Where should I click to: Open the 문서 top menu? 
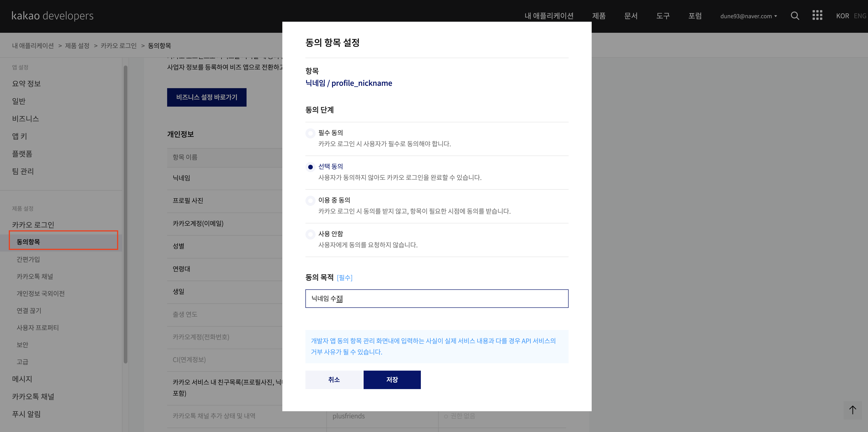point(631,16)
